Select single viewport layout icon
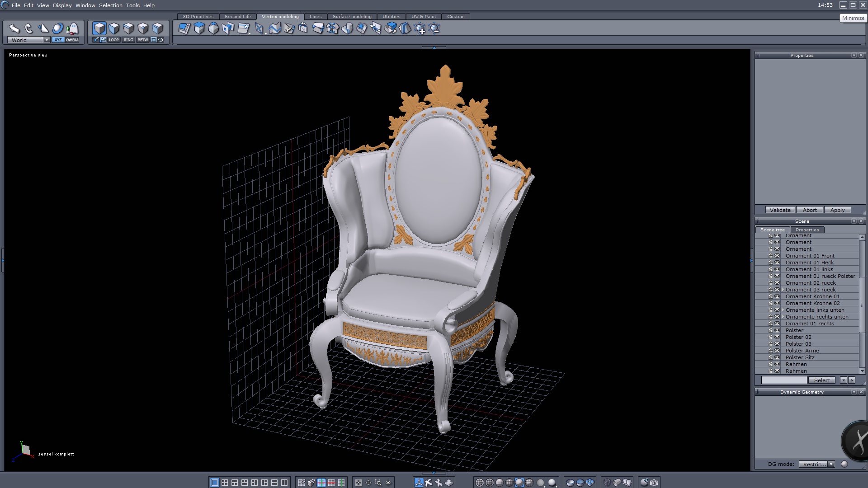 [215, 483]
